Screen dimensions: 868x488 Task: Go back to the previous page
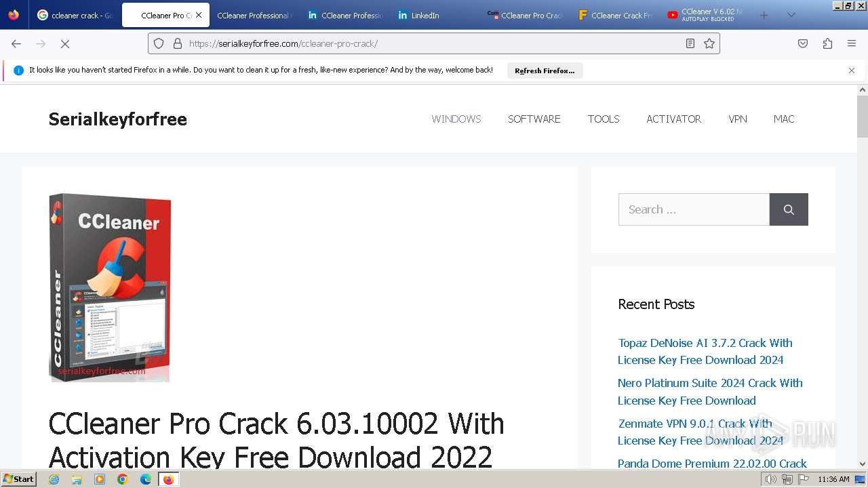coord(16,43)
